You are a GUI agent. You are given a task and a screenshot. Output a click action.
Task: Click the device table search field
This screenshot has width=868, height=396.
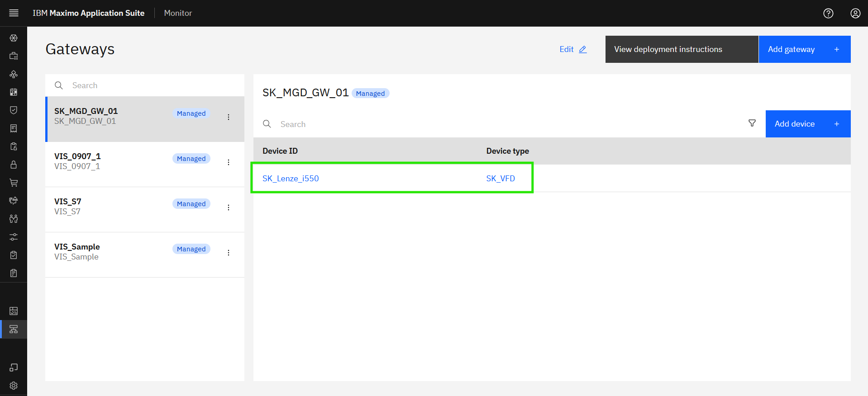[496, 124]
